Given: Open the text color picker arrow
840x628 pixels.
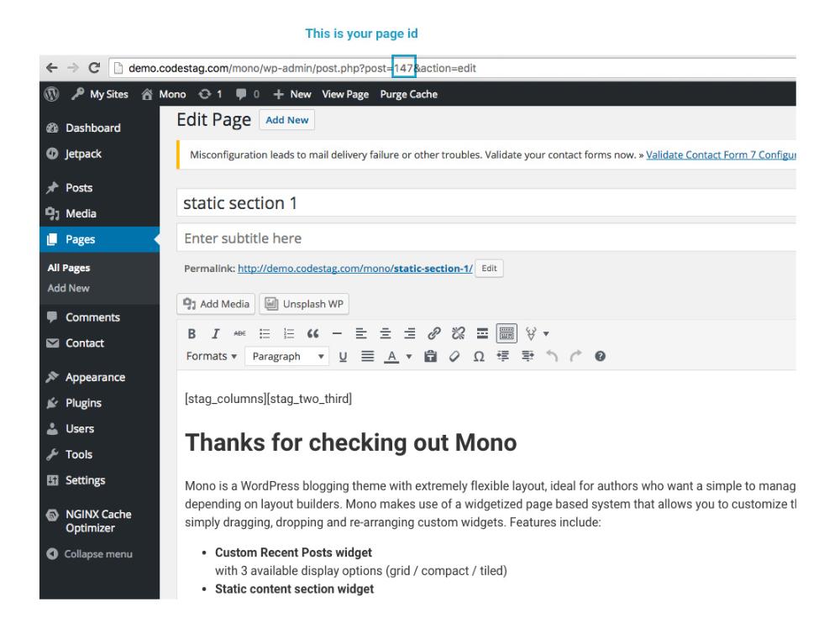Looking at the screenshot, I should (x=409, y=357).
